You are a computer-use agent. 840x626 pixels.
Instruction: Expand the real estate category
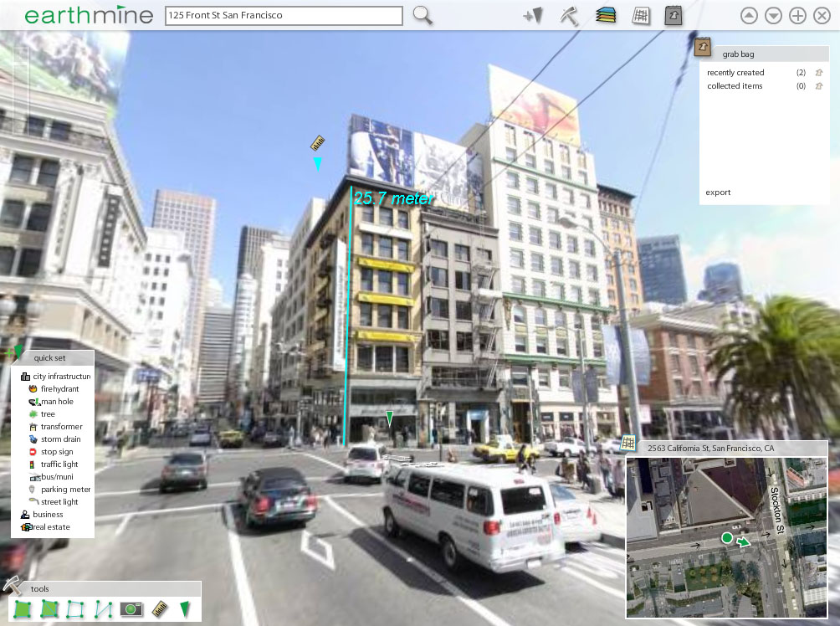45,527
